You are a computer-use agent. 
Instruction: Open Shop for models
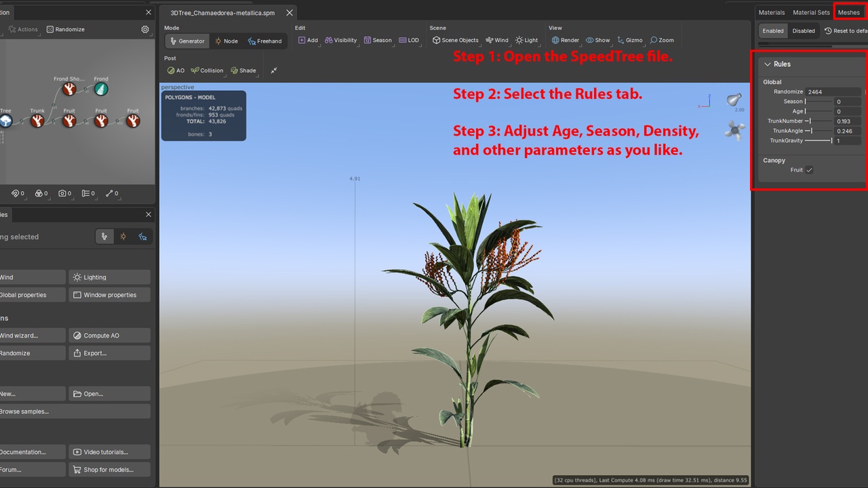click(x=109, y=470)
